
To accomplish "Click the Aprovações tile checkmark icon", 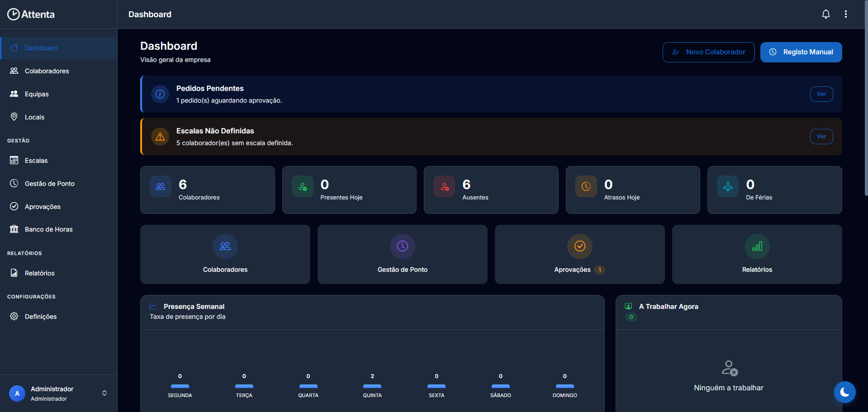I will point(580,246).
